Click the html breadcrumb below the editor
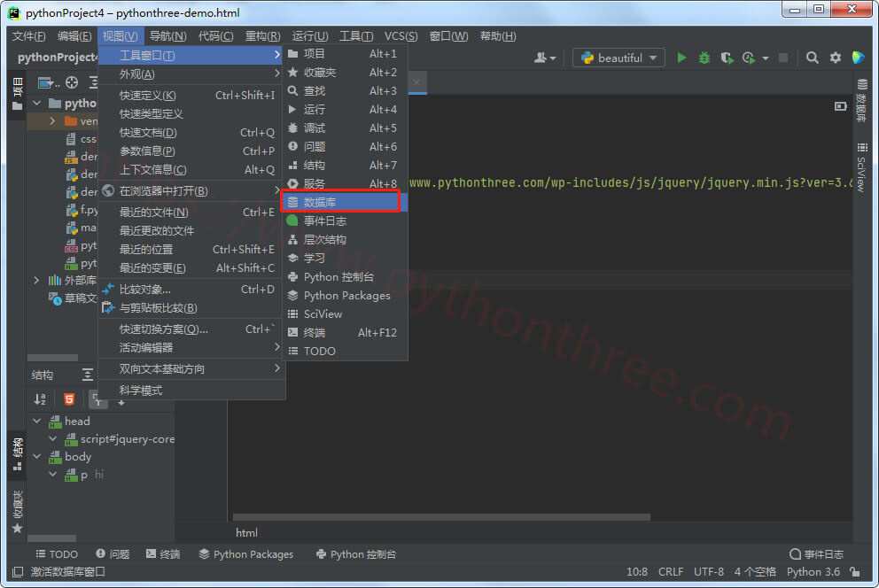Image resolution: width=879 pixels, height=588 pixels. coord(246,532)
